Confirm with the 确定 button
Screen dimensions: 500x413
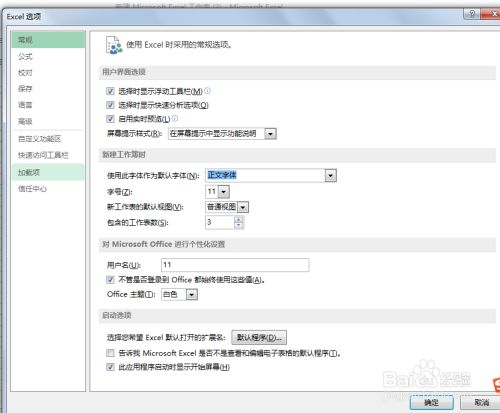pos(431,403)
